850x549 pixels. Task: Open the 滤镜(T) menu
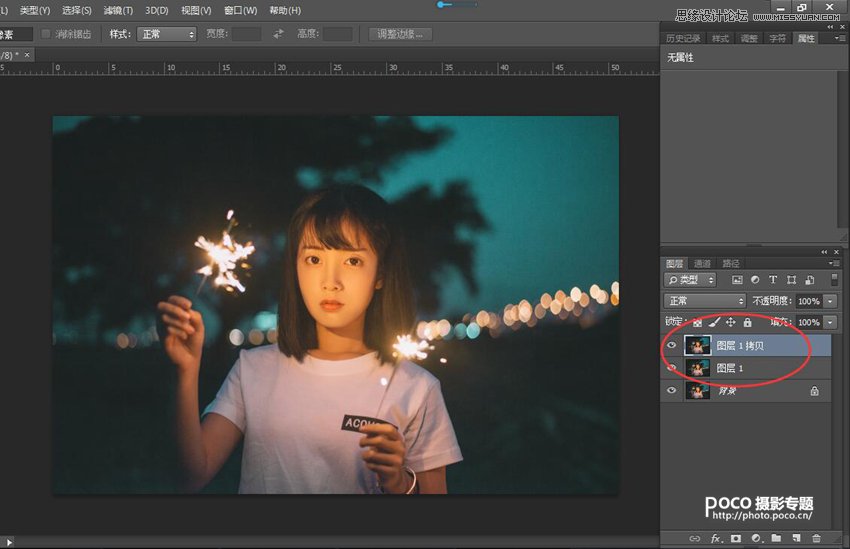pyautogui.click(x=119, y=10)
